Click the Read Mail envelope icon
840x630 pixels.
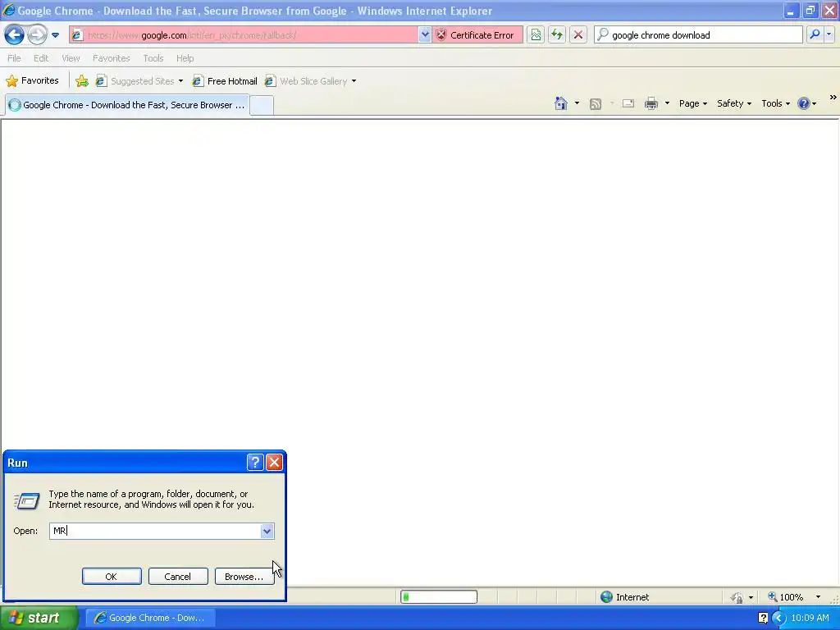click(x=628, y=103)
